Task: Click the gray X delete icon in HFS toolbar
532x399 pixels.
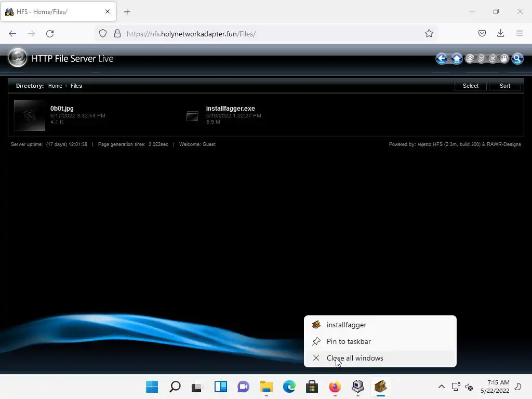Action: click(x=493, y=59)
